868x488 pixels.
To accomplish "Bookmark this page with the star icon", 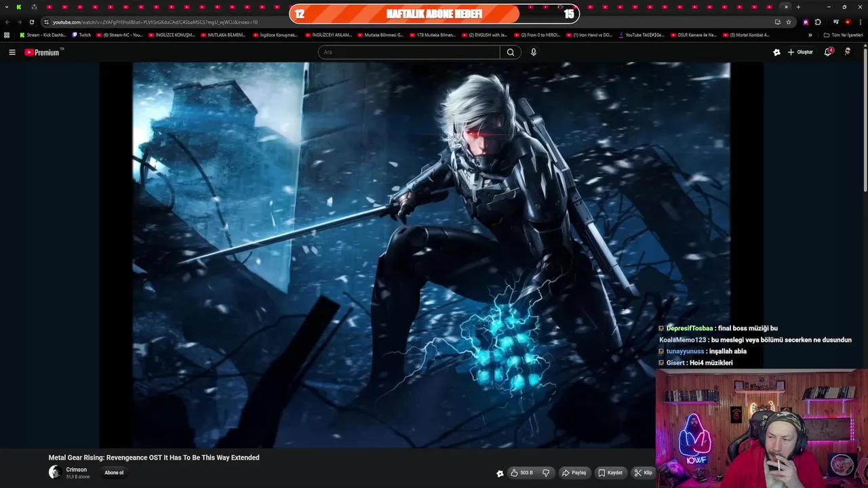I will 788,22.
